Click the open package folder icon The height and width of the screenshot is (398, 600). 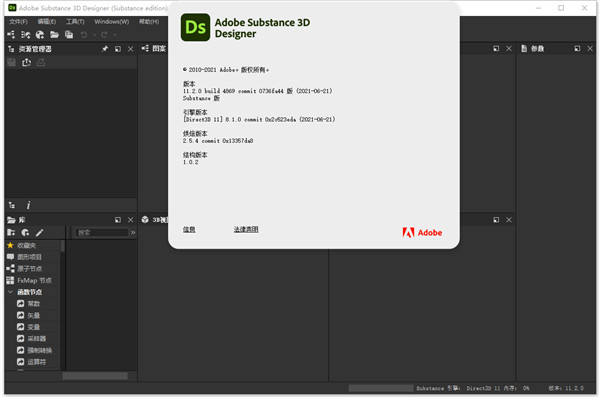click(54, 35)
